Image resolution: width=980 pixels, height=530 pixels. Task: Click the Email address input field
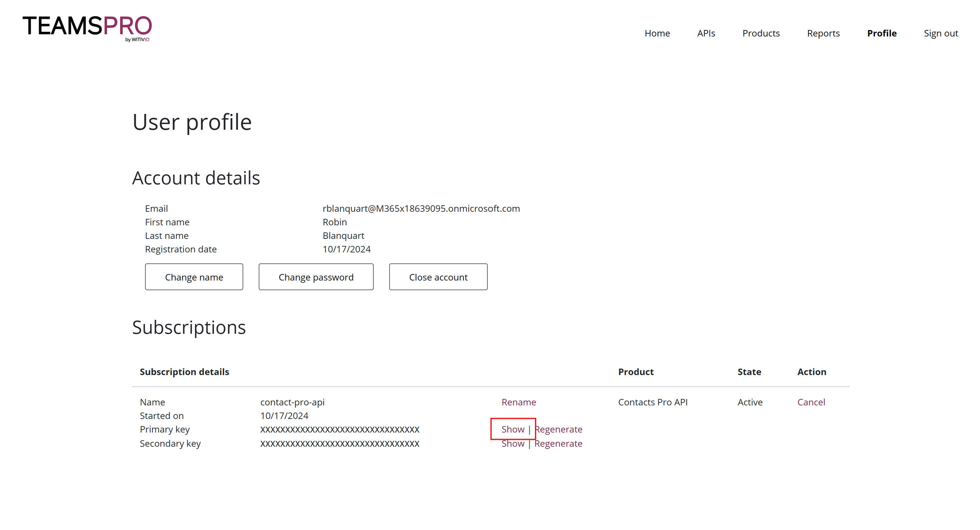click(x=421, y=208)
